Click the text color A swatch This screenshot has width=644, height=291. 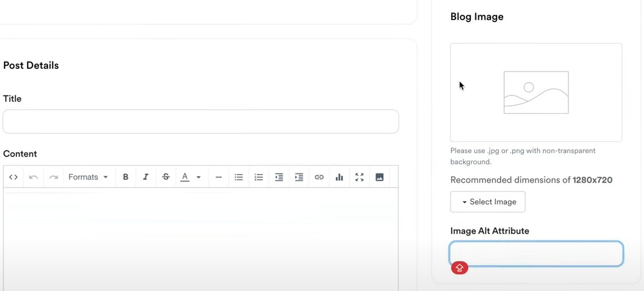click(x=185, y=177)
